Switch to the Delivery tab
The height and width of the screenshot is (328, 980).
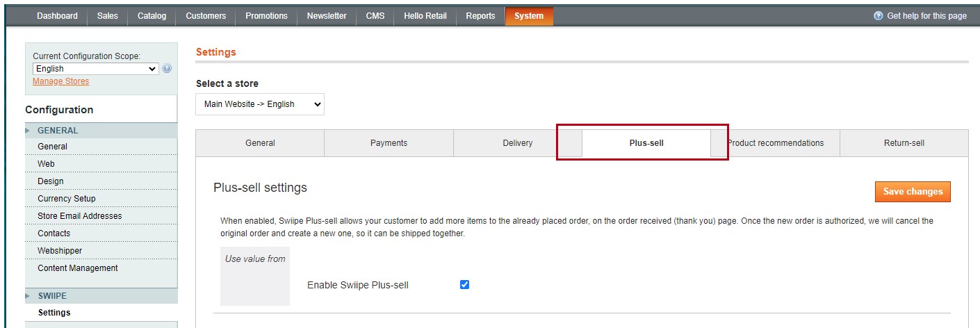(x=517, y=143)
